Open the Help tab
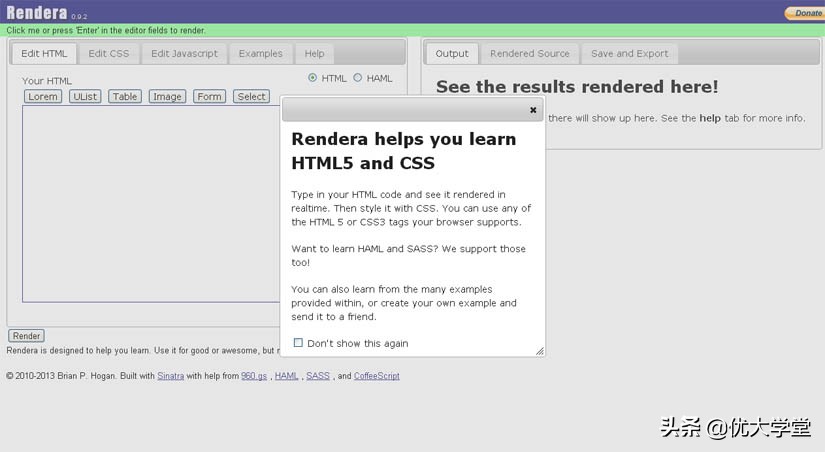Viewport: 825px width, 452px height. (314, 54)
